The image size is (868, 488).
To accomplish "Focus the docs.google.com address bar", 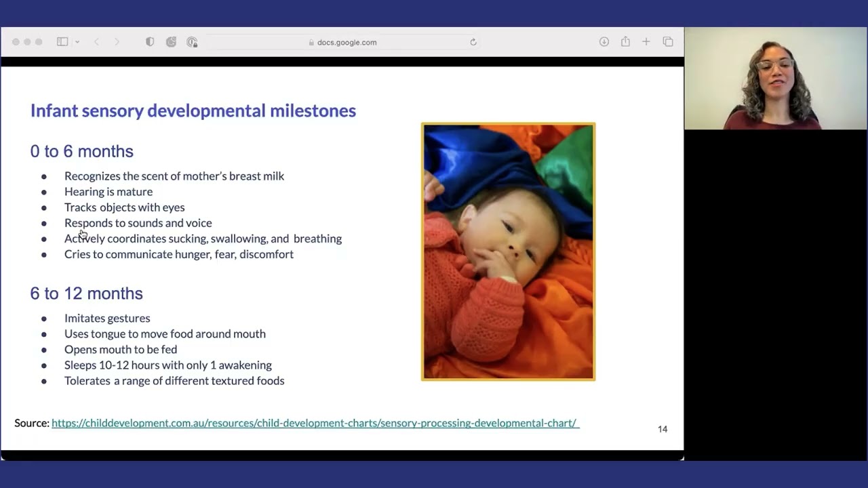I will tap(342, 42).
